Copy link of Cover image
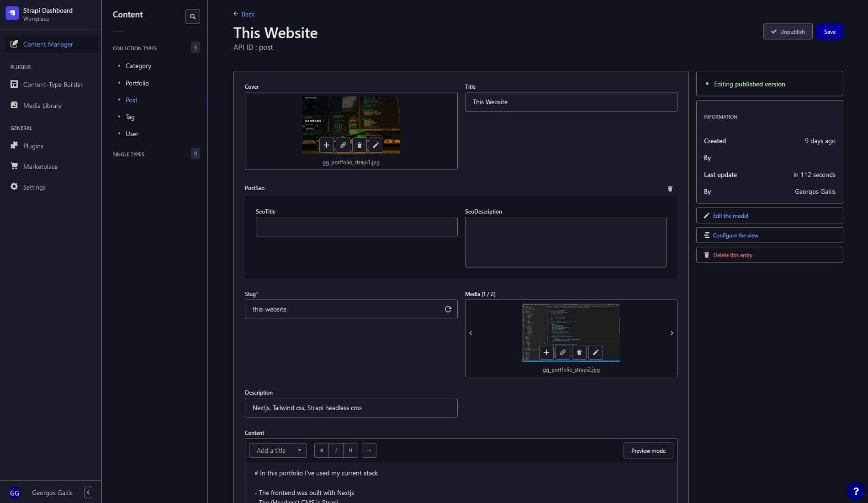868x503 pixels. tap(343, 145)
